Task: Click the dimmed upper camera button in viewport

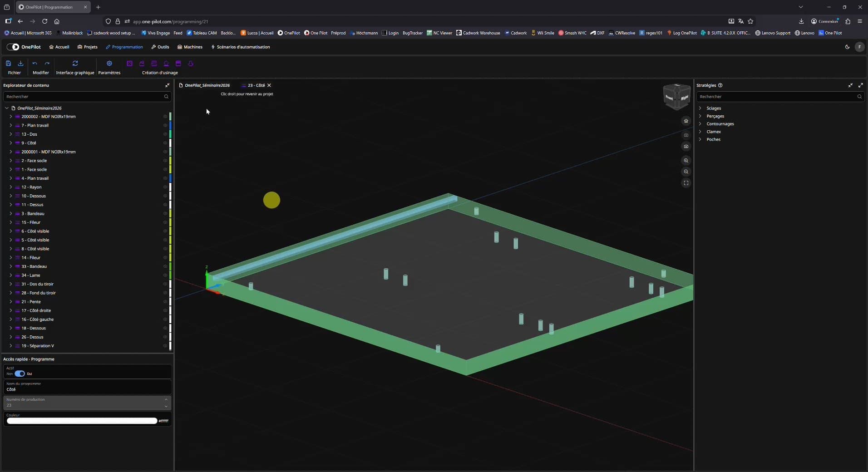Action: (x=686, y=135)
